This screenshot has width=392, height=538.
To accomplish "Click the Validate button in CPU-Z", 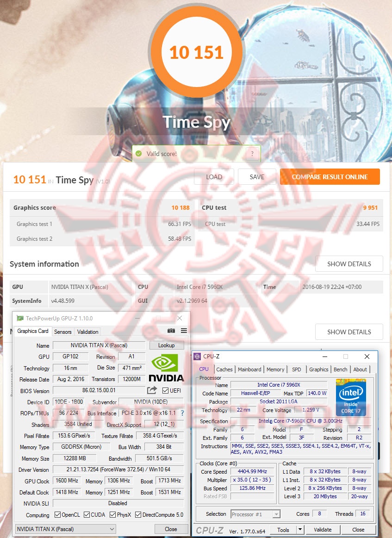I will pyautogui.click(x=323, y=529).
